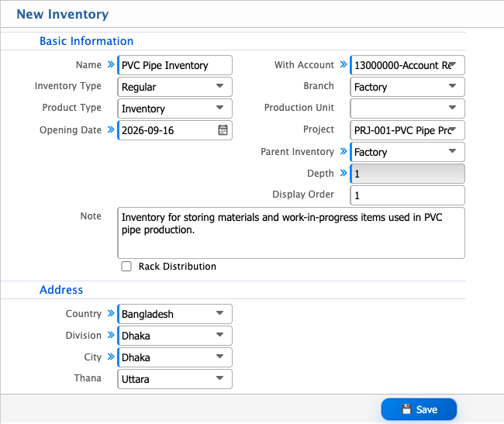Image resolution: width=504 pixels, height=424 pixels.
Task: Open the Thana dropdown showing Uttara
Action: click(175, 379)
